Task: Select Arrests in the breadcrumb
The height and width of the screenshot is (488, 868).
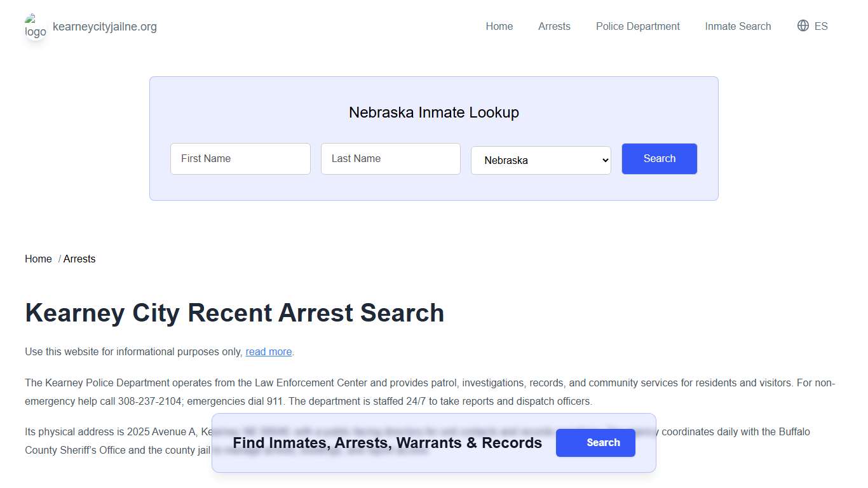Action: click(79, 259)
